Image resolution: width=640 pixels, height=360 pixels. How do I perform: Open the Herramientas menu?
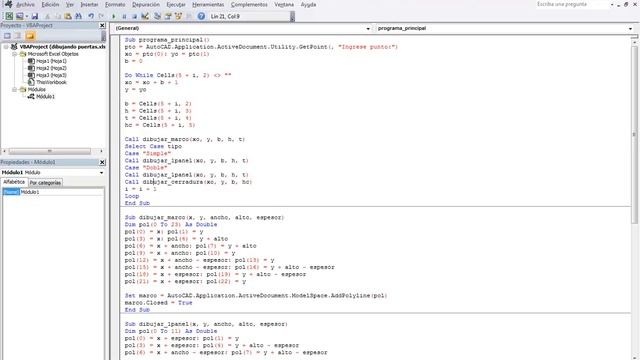pyautogui.click(x=208, y=4)
